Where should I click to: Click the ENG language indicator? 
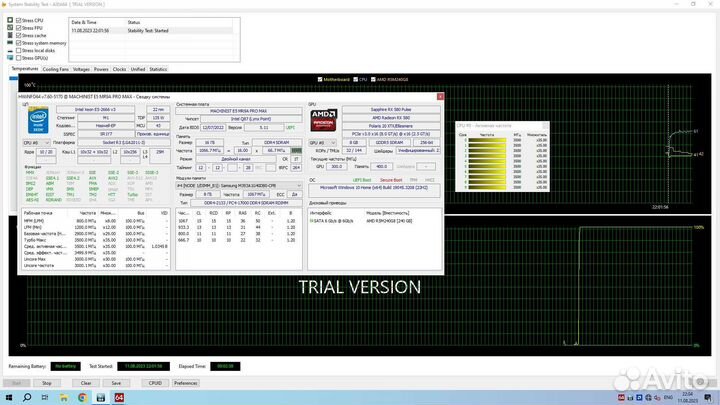pyautogui.click(x=669, y=398)
